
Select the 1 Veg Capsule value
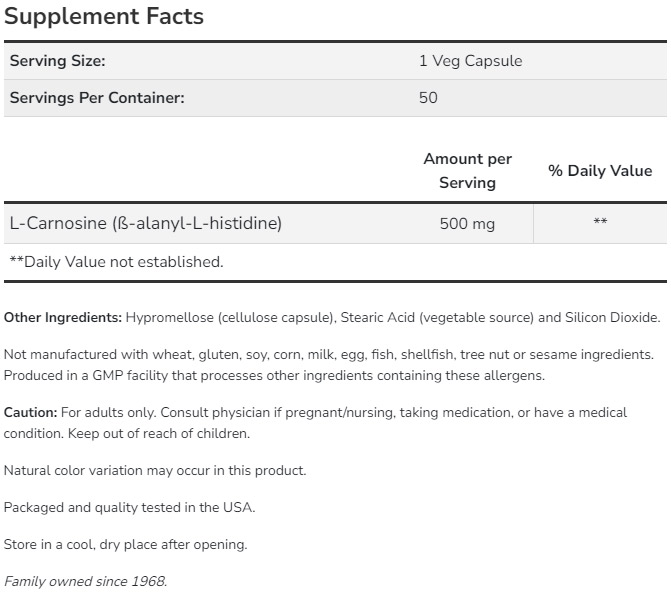[470, 61]
